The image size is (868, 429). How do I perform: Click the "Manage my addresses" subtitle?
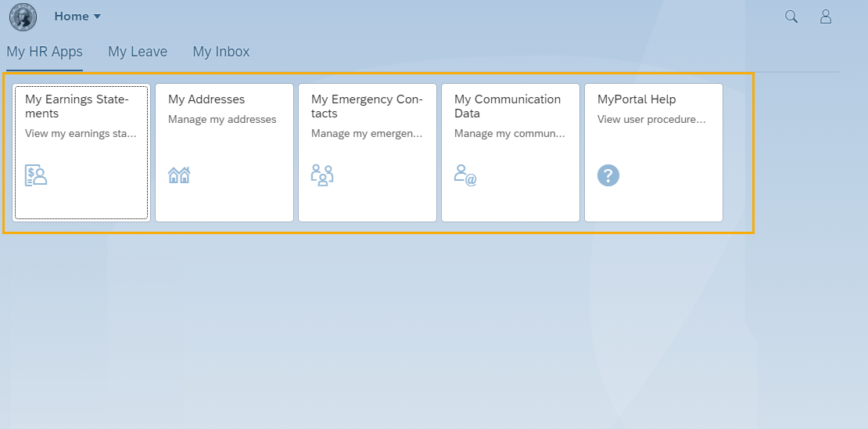pos(222,120)
